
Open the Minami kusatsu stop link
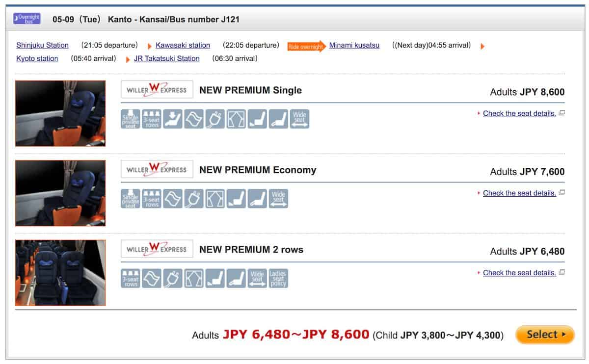(x=354, y=45)
